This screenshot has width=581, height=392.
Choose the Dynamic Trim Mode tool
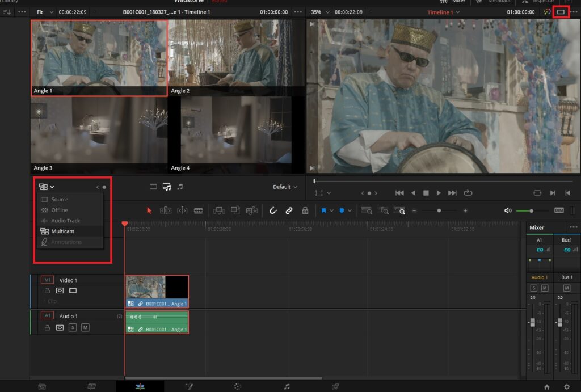[182, 210]
